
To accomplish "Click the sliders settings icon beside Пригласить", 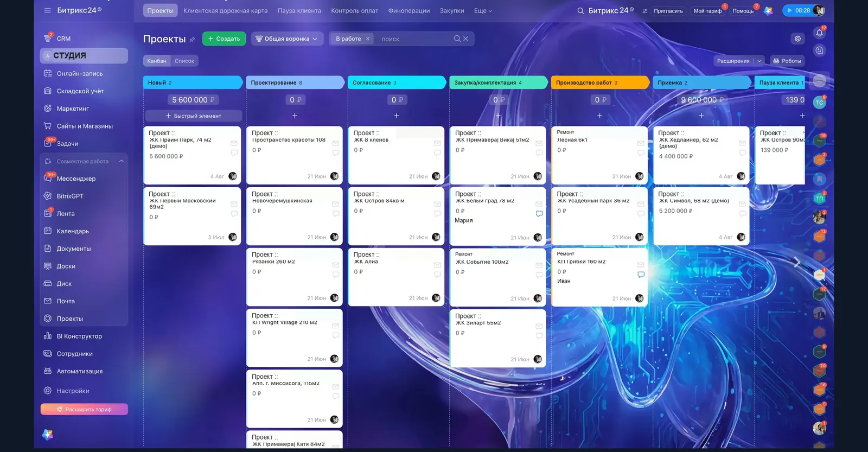I will (x=644, y=11).
